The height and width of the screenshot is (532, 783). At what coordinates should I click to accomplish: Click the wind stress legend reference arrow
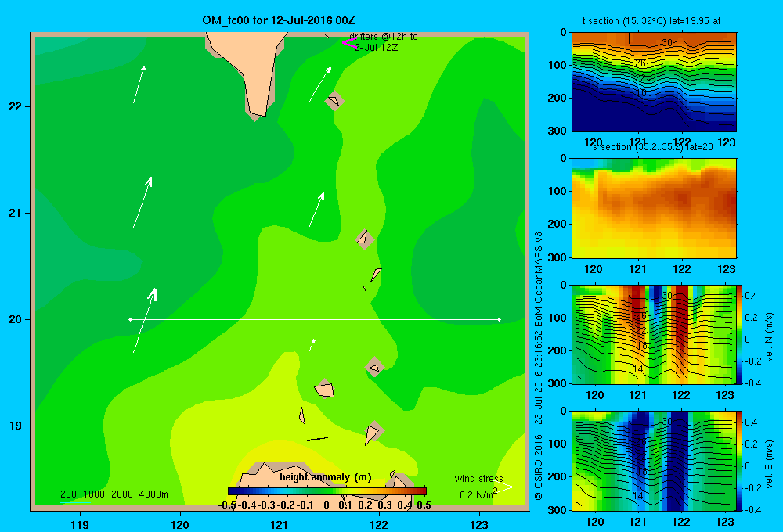[x=481, y=487]
